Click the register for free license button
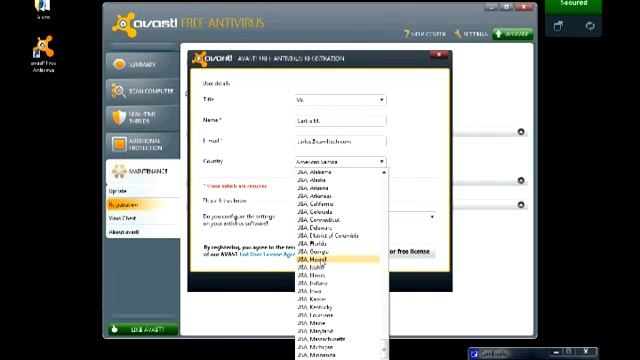 point(411,251)
